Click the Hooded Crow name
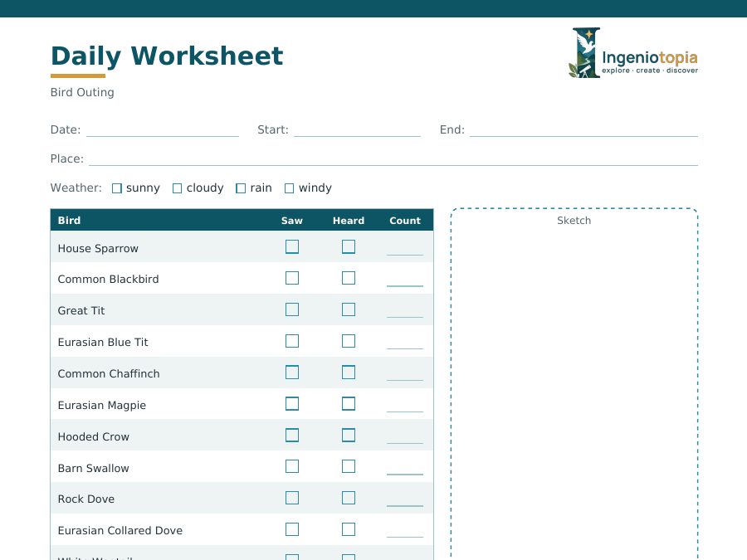 tap(93, 436)
